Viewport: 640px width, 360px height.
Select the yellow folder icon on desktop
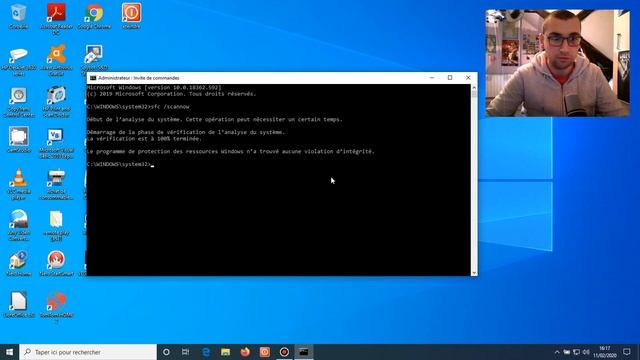coord(56,226)
